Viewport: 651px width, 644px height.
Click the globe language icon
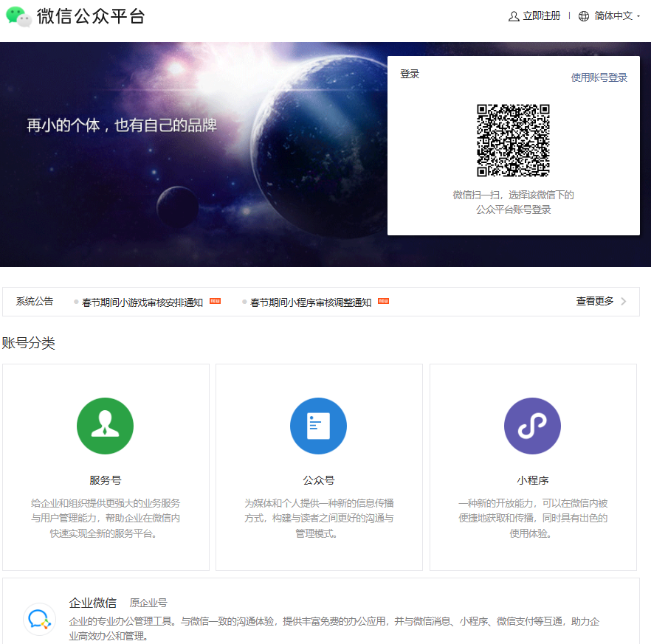[584, 16]
